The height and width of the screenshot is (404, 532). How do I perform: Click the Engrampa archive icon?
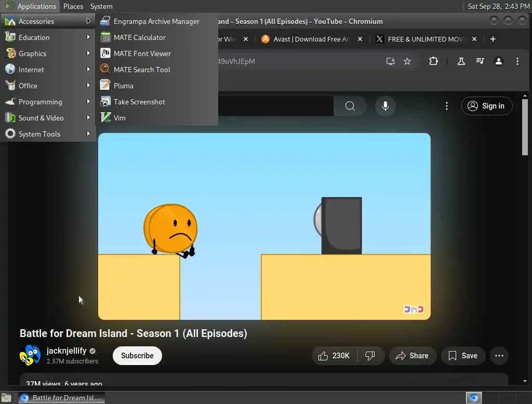coord(105,21)
